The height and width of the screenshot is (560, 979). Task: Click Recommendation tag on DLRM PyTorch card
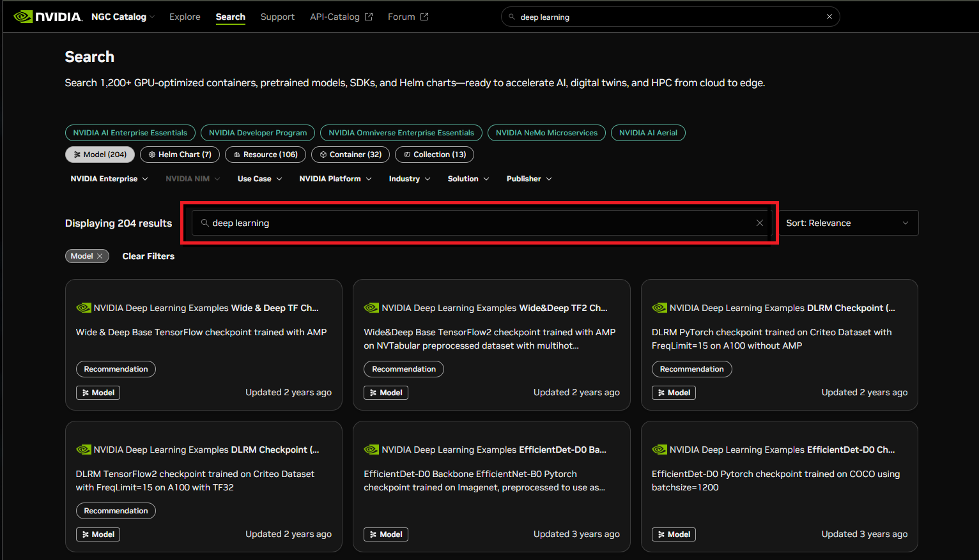coord(691,369)
